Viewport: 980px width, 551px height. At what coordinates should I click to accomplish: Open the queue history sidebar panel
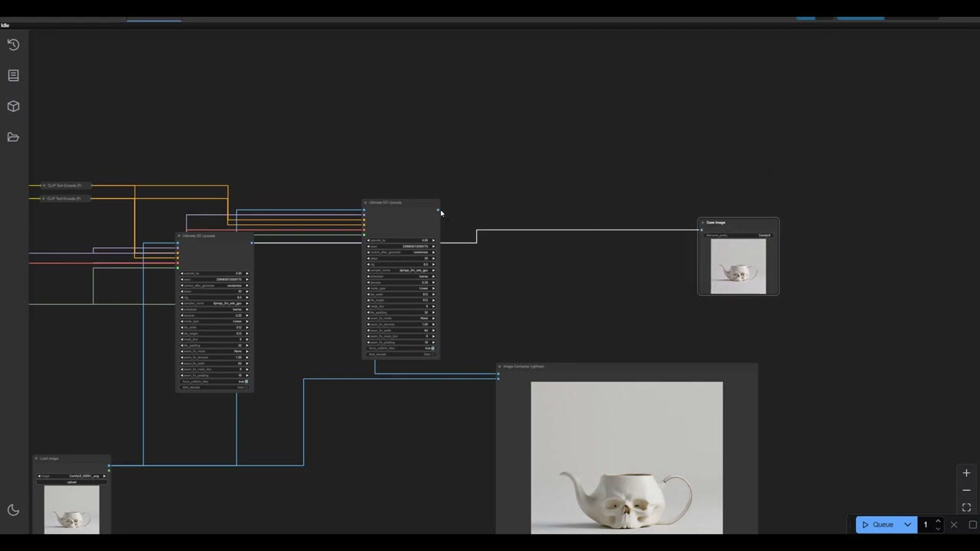click(x=13, y=44)
